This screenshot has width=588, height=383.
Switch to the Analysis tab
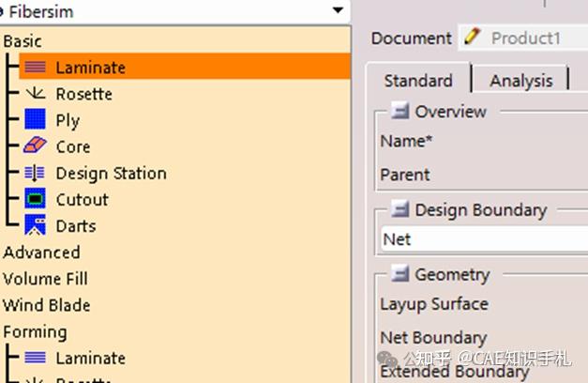click(x=520, y=81)
